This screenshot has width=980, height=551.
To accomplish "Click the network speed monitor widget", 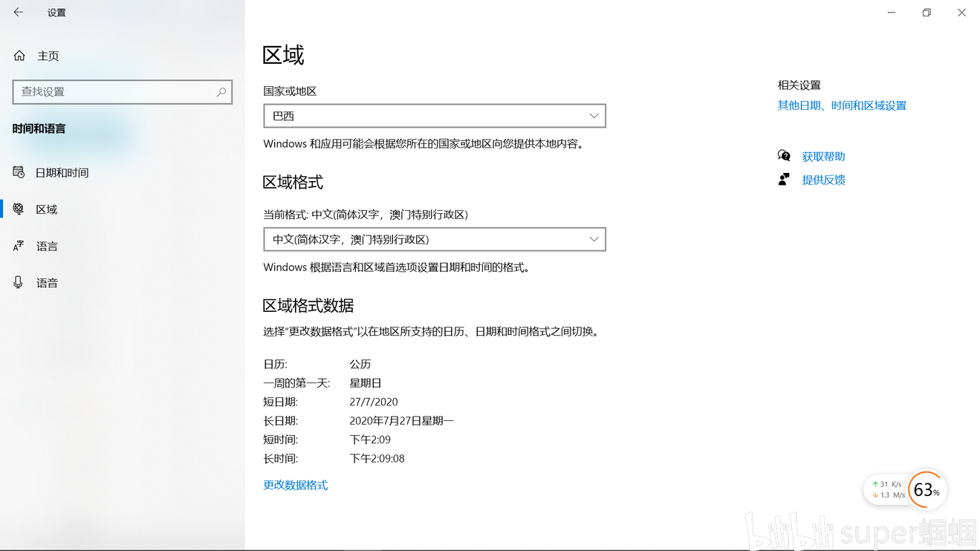I will [x=888, y=489].
